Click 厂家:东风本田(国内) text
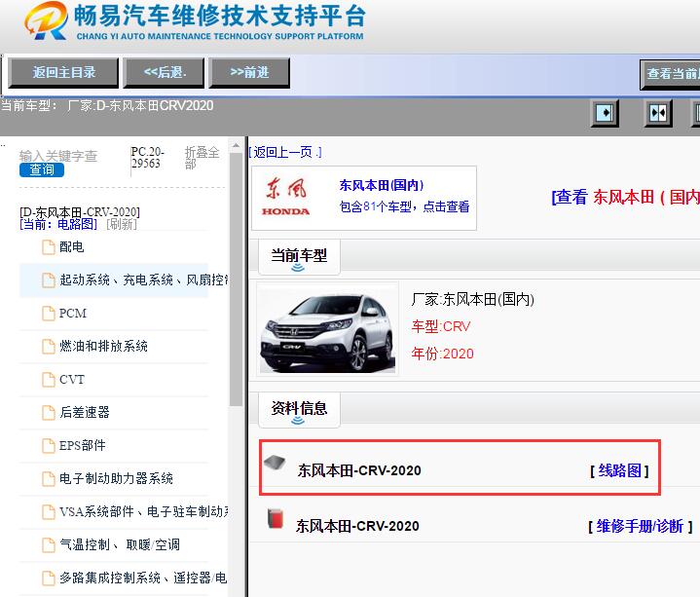Screen dimensions: 700x597 click(473, 299)
